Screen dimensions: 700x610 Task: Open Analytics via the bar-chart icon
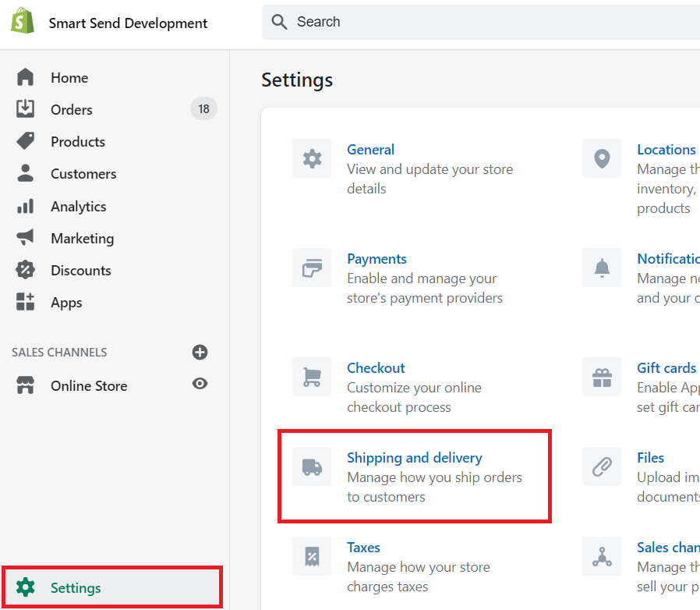pos(23,206)
